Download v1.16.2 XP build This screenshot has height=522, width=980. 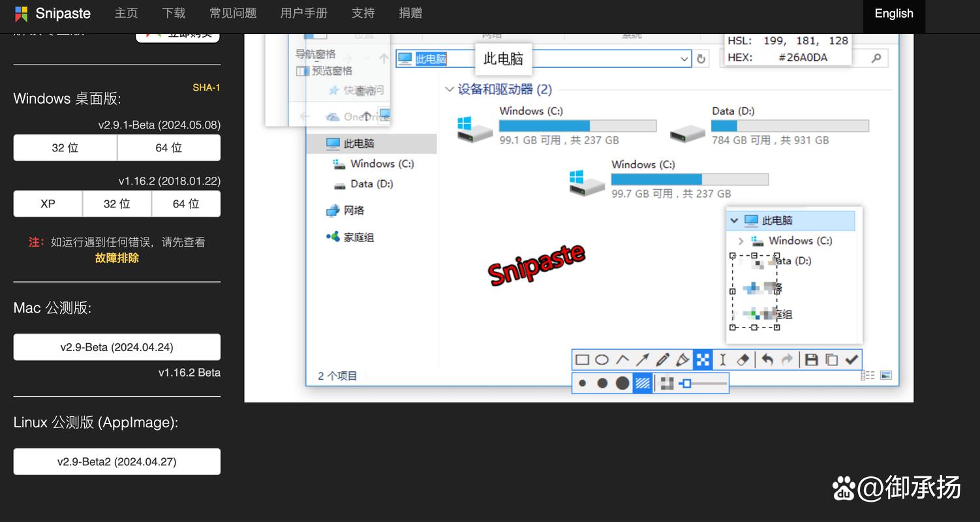(x=48, y=204)
